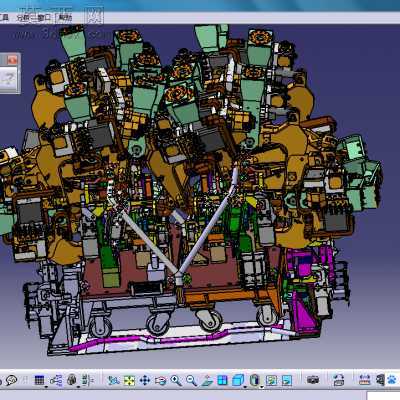Screen dimensions: 400x400
Task: Click the Fit All In icon
Action: (129, 380)
